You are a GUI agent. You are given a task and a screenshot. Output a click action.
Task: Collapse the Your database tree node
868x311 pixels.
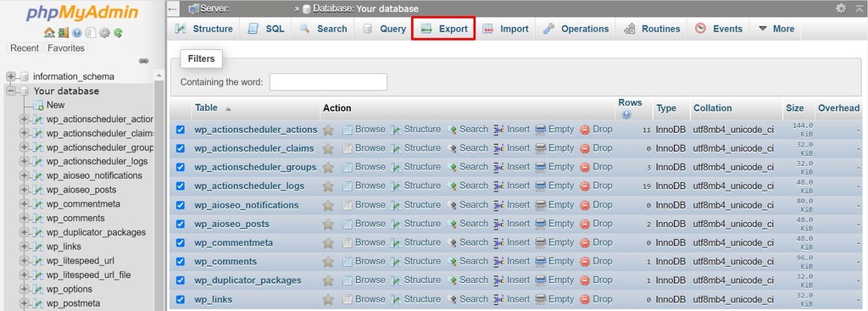[x=10, y=91]
